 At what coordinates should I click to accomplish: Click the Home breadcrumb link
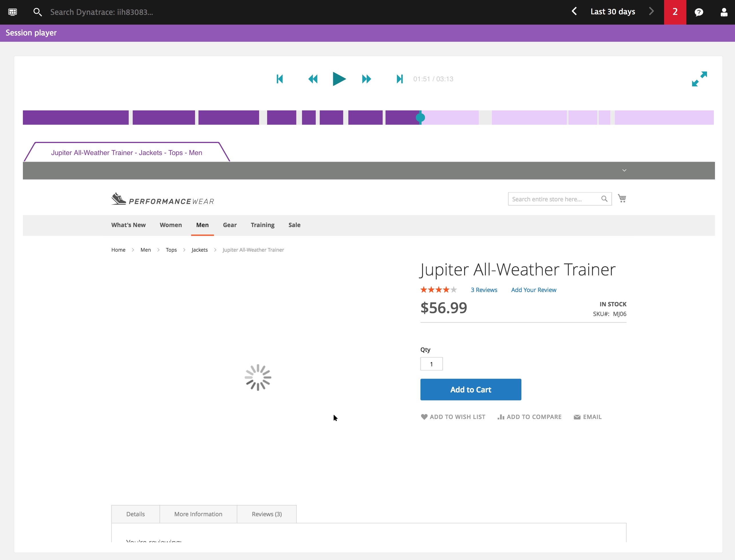(118, 250)
